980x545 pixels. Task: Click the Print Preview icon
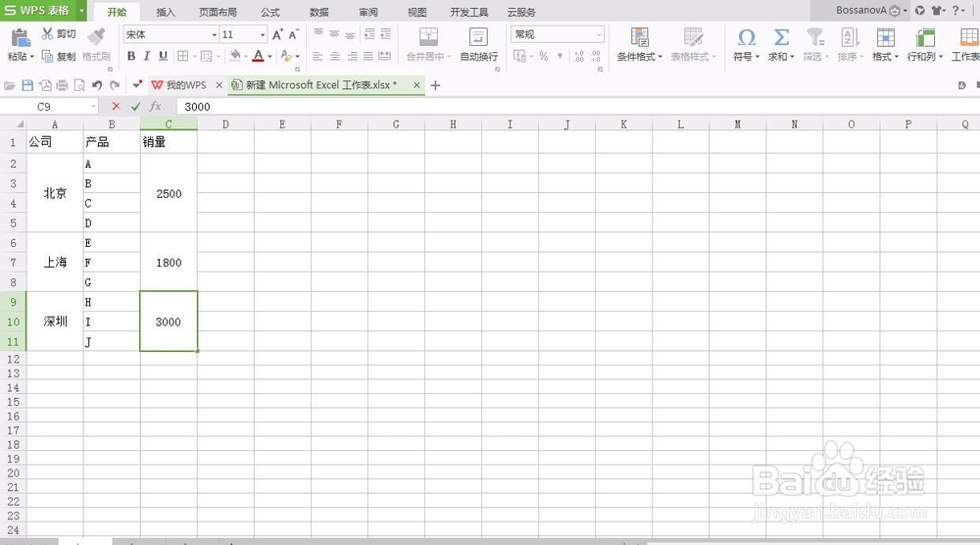coord(79,85)
